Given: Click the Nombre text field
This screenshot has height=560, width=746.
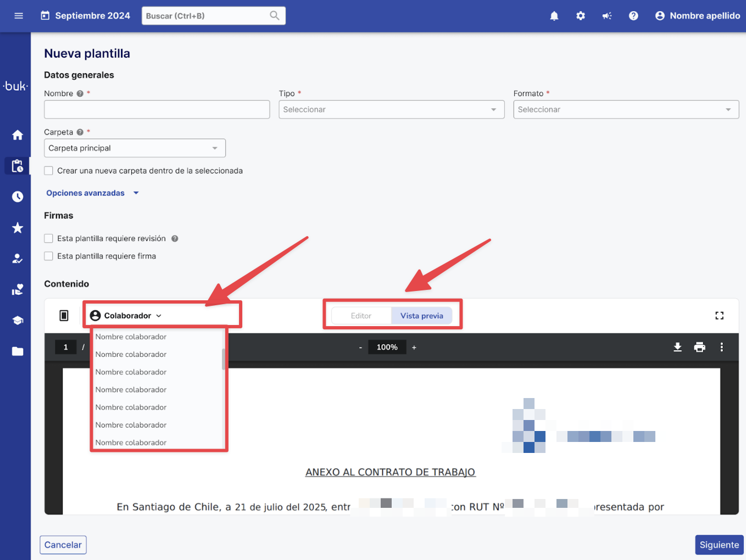Looking at the screenshot, I should tap(157, 110).
